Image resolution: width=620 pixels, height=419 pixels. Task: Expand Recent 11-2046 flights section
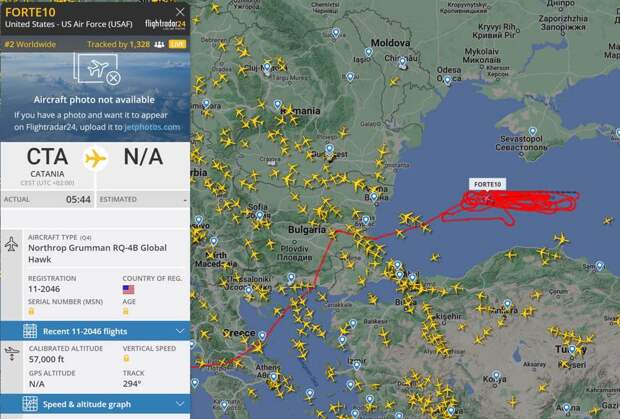pyautogui.click(x=95, y=331)
